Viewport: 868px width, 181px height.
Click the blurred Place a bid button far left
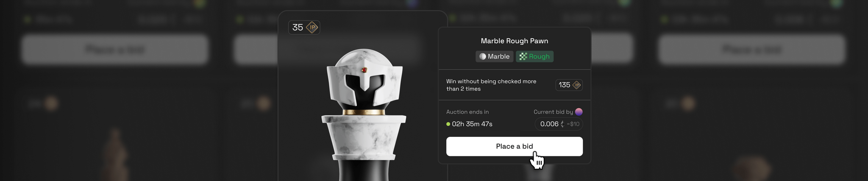(x=114, y=50)
